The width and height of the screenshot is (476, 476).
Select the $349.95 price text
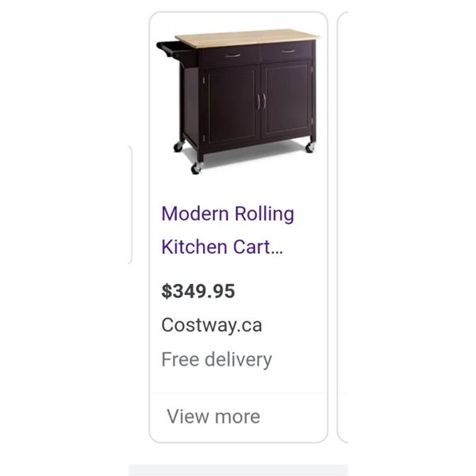click(198, 291)
